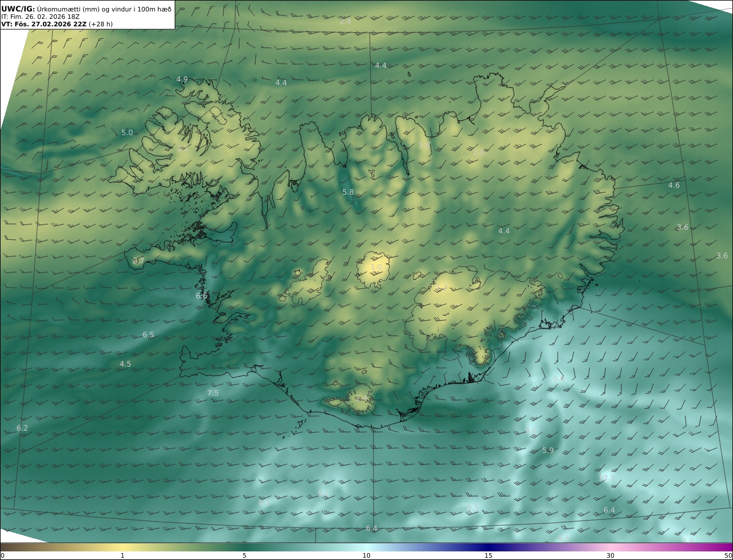Viewport: 733px width, 560px height.
Task: Select the initial time line "IT: Fim. 26. 02. 2026 18Z"
Action: [x=40, y=17]
